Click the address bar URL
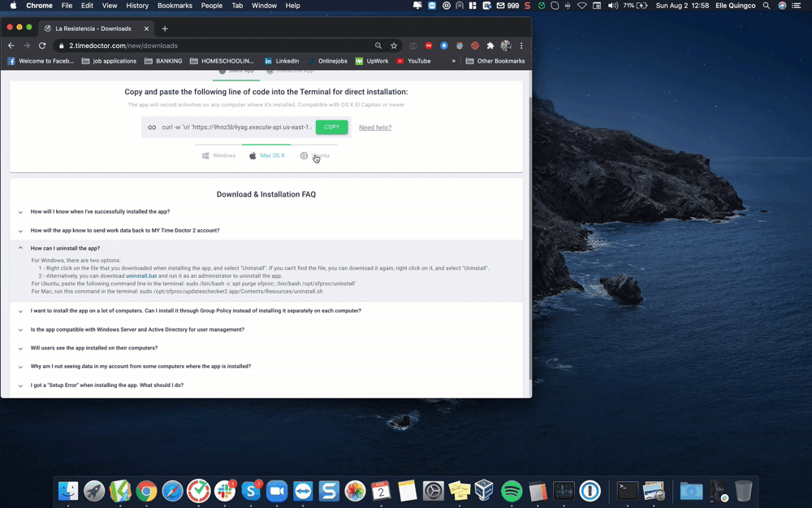 tap(123, 46)
